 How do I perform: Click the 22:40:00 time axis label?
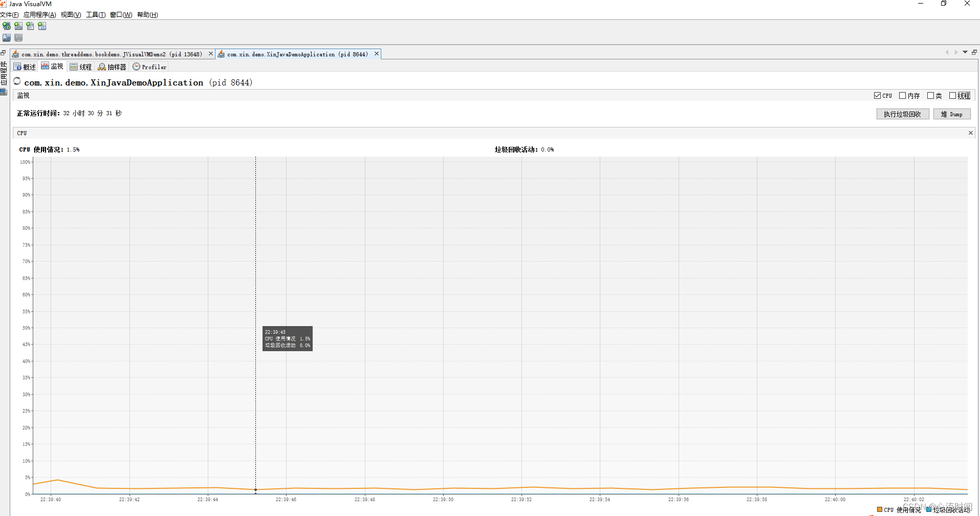(x=835, y=500)
